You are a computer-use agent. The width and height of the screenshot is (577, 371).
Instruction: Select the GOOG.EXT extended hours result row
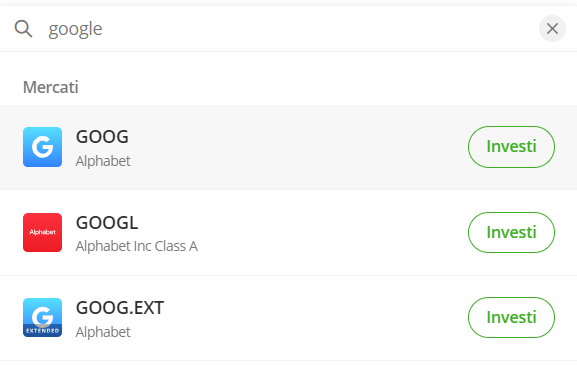[x=288, y=318]
